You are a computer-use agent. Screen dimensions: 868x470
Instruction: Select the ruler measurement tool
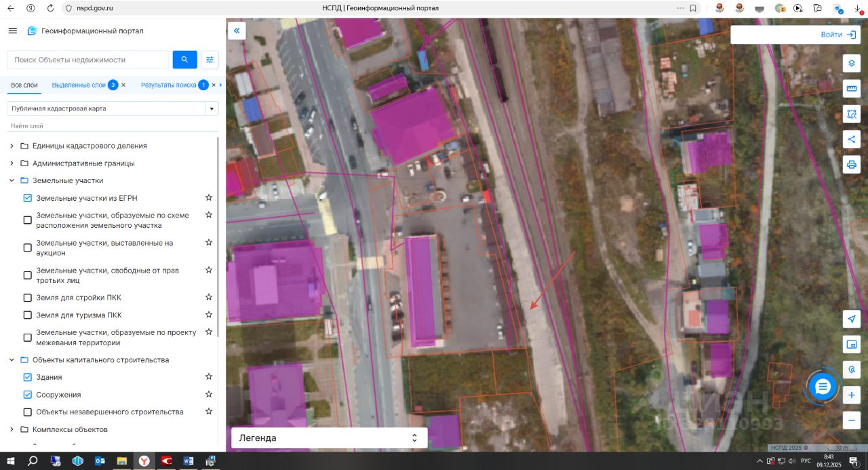(x=852, y=89)
